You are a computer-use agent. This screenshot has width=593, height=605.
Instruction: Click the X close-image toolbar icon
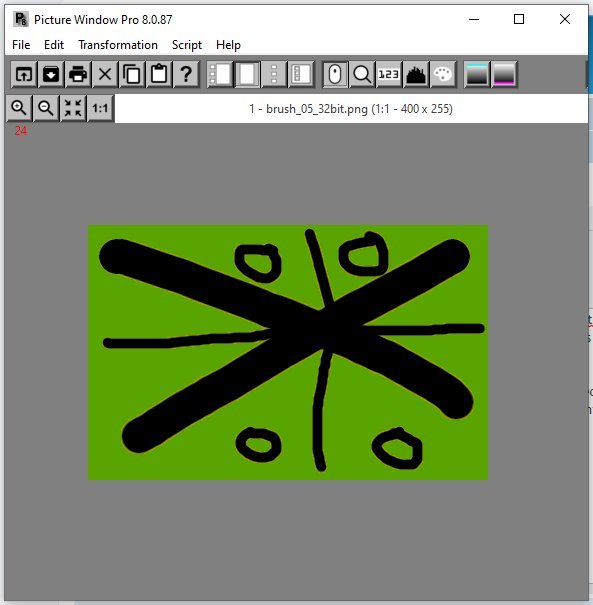coord(105,74)
